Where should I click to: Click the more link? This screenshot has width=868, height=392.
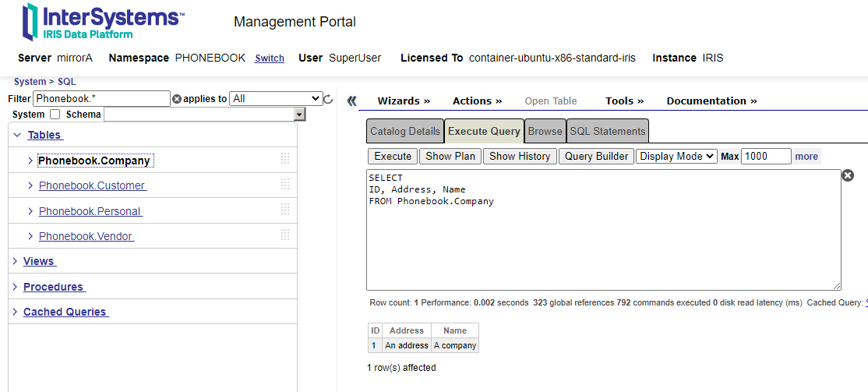[806, 156]
